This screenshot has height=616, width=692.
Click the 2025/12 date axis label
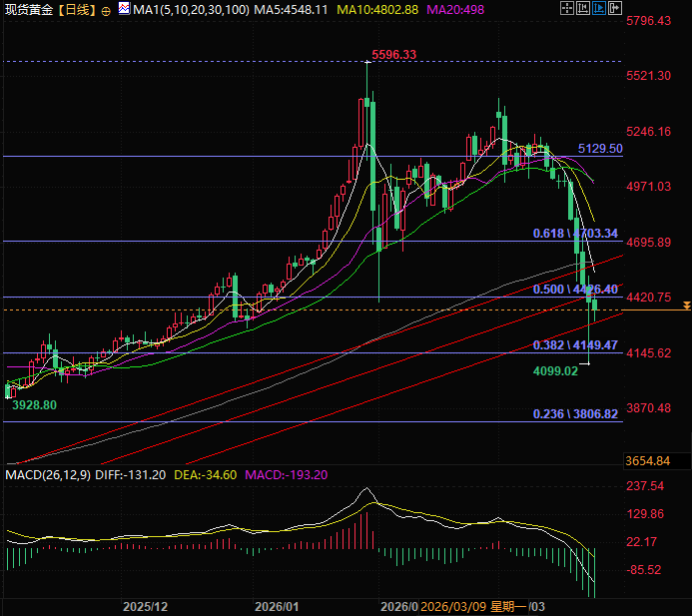[x=145, y=607]
